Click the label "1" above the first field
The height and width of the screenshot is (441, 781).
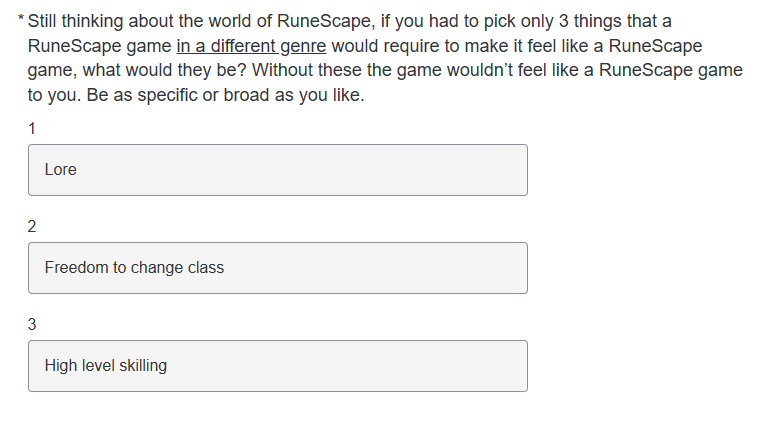coord(32,128)
